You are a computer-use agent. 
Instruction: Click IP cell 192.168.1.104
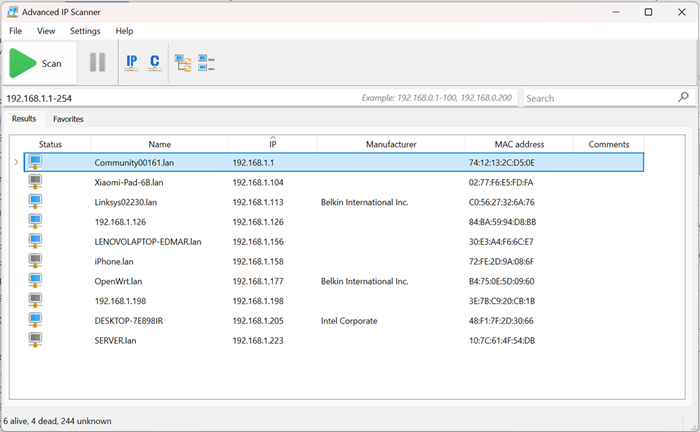click(258, 182)
